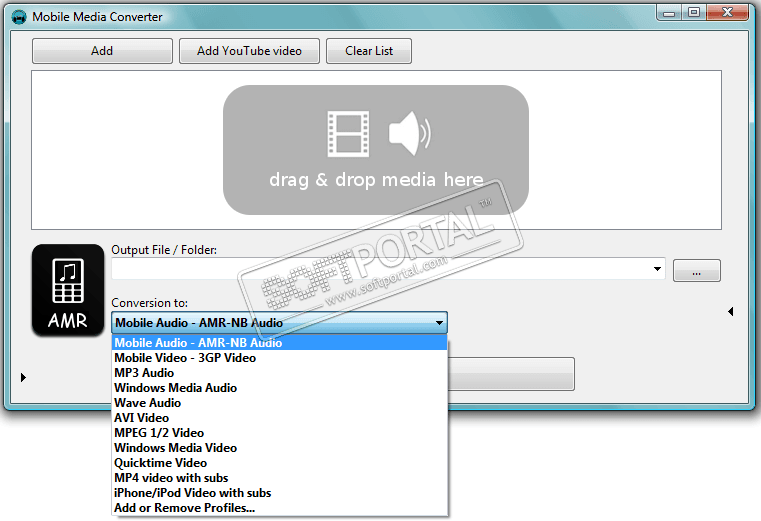
Task: Select Mobile Audio - AMR-NB Audio profile
Action: click(x=279, y=343)
